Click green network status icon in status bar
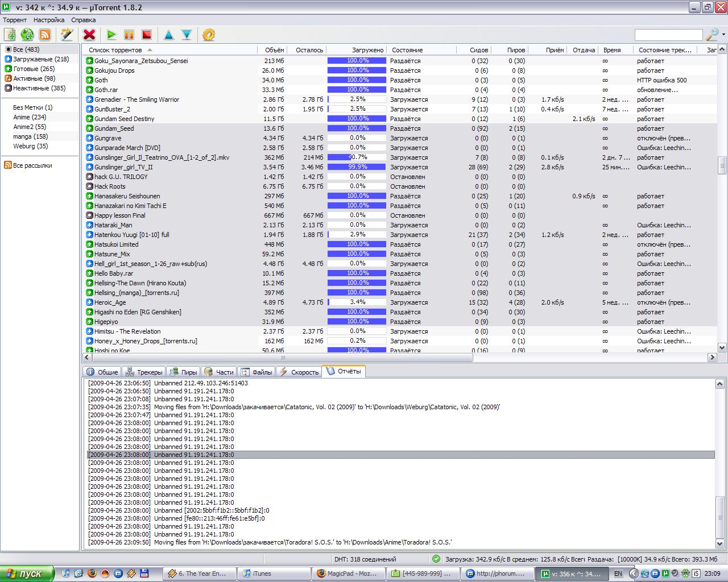The height and width of the screenshot is (582, 728). pyautogui.click(x=436, y=559)
